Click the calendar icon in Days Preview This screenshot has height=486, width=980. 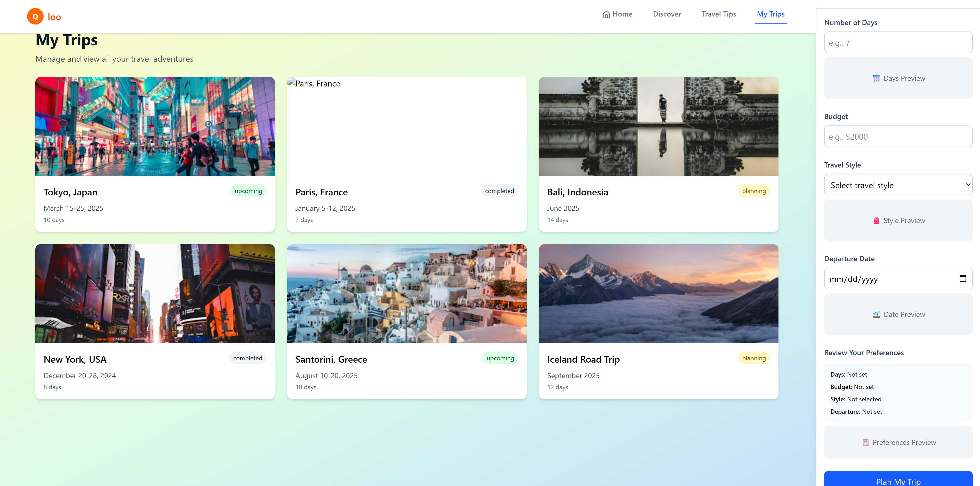876,78
